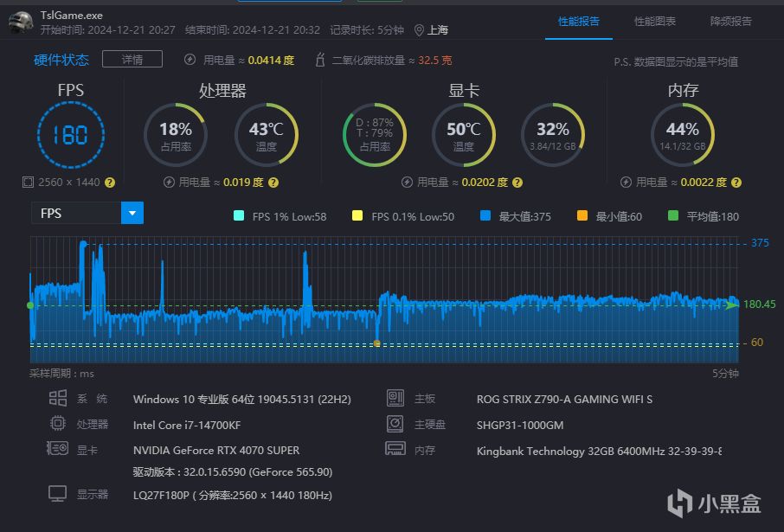Click the Windows system icon in specs list

[57, 399]
